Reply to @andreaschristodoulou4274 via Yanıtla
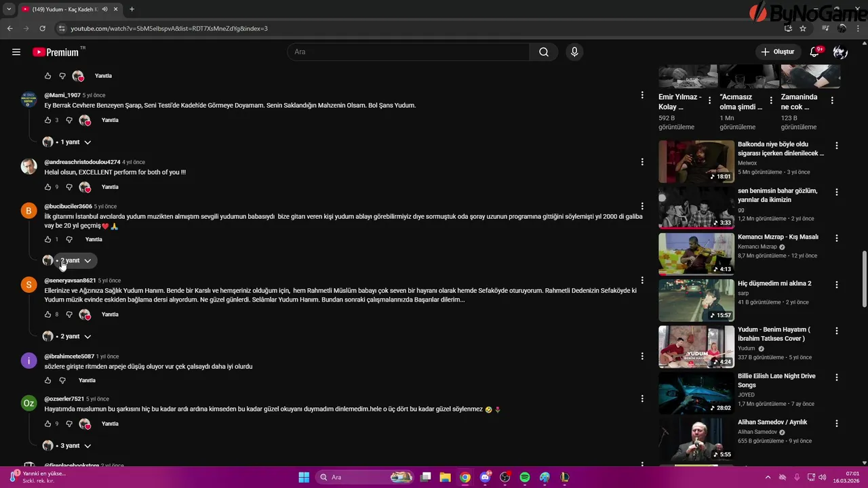The height and width of the screenshot is (488, 868). (110, 187)
